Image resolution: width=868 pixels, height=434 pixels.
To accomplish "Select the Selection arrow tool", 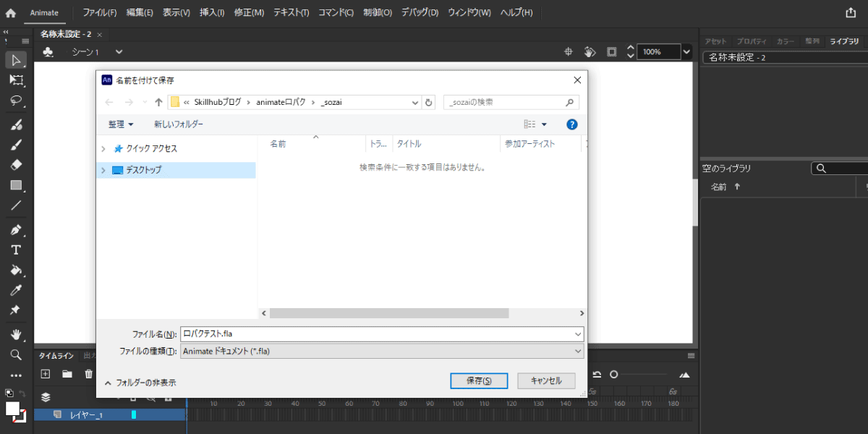I will pos(16,60).
